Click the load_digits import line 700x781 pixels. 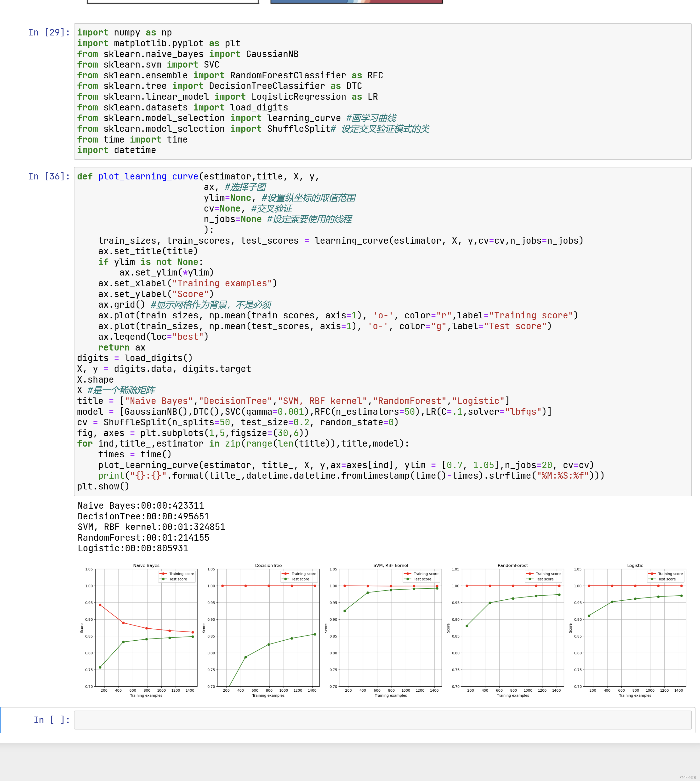183,107
